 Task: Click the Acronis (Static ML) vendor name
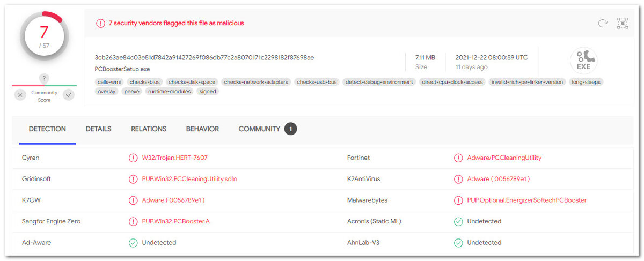374,221
